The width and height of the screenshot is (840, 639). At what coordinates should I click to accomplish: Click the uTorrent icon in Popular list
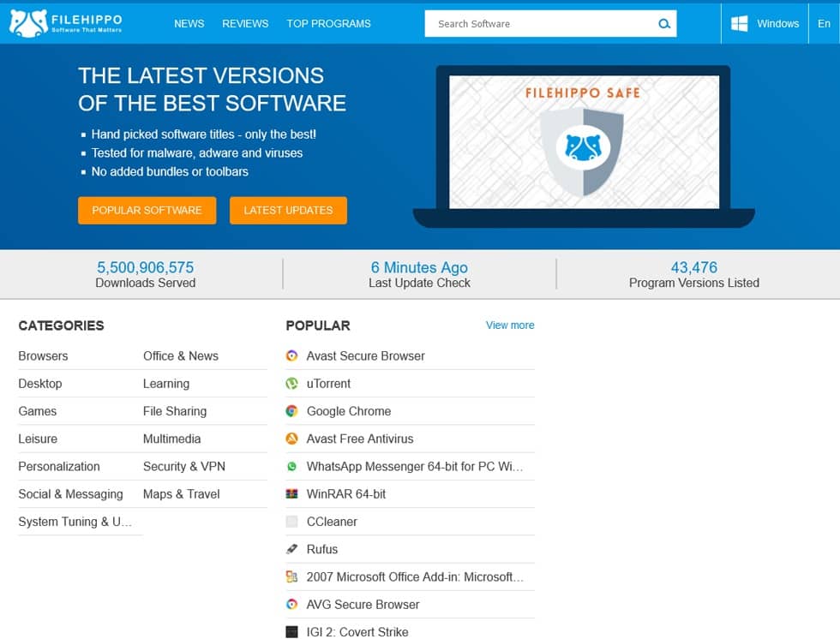coord(291,384)
